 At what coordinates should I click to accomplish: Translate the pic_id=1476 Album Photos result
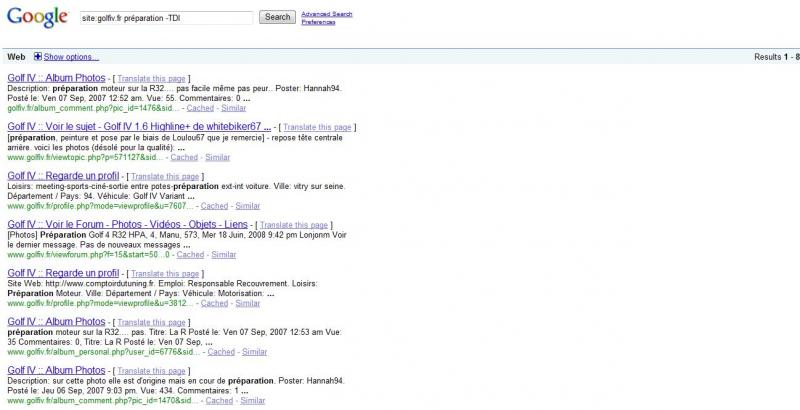coord(152,79)
